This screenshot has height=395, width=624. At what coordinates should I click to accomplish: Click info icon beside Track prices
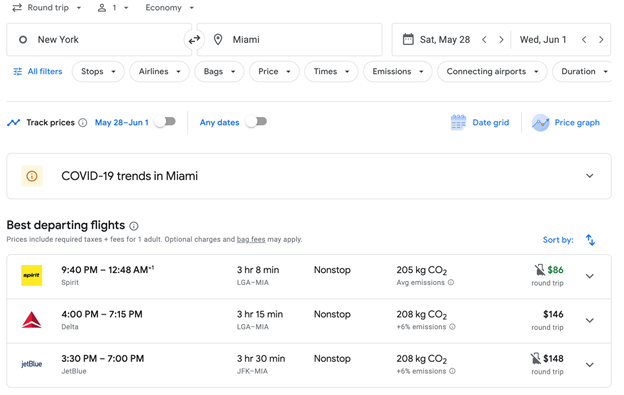click(83, 123)
